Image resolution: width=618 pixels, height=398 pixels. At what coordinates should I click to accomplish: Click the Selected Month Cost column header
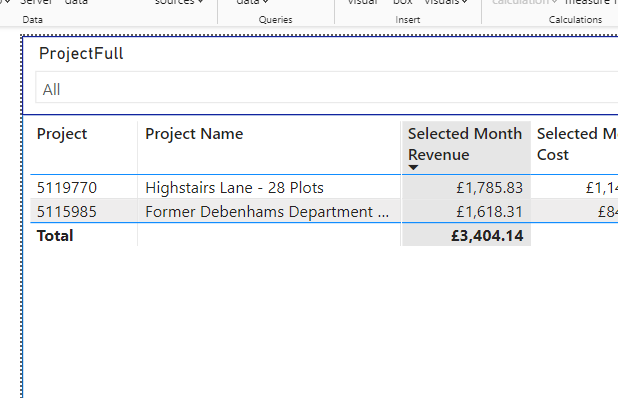pyautogui.click(x=577, y=144)
